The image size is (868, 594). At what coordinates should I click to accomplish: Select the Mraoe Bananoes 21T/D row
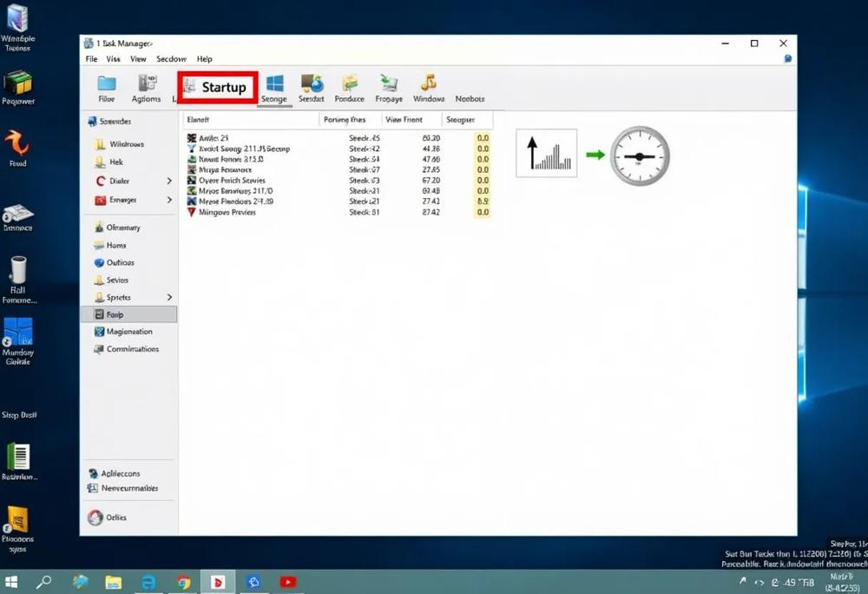(x=338, y=191)
